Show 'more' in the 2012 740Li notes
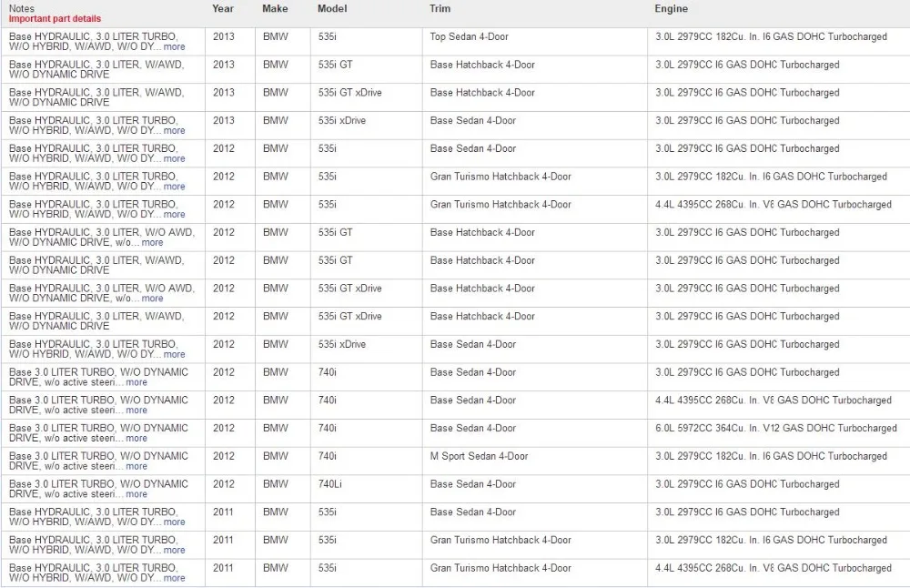Image resolution: width=910 pixels, height=588 pixels. (136, 494)
